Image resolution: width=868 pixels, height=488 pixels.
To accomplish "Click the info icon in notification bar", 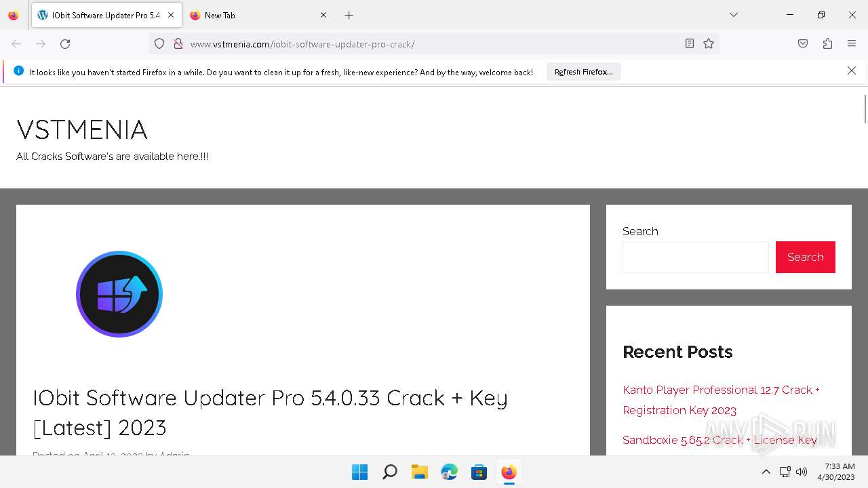I will [18, 71].
